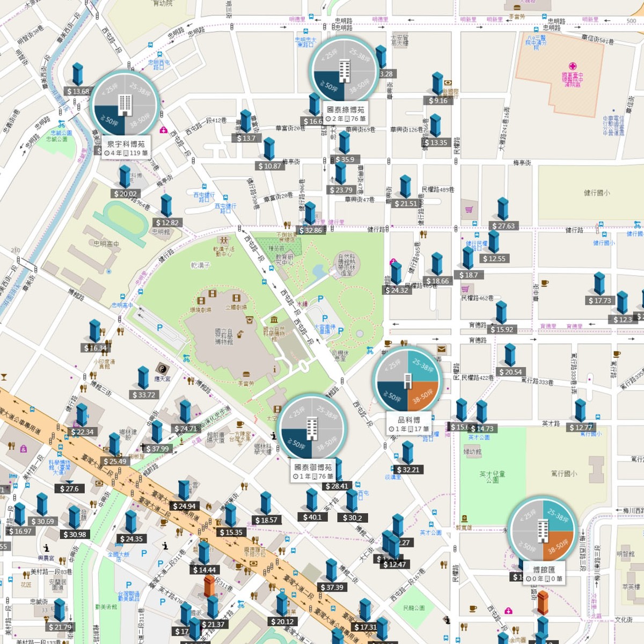This screenshot has width=644, height=644.
Task: Open the $ 15.35 price label
Action: (231, 532)
